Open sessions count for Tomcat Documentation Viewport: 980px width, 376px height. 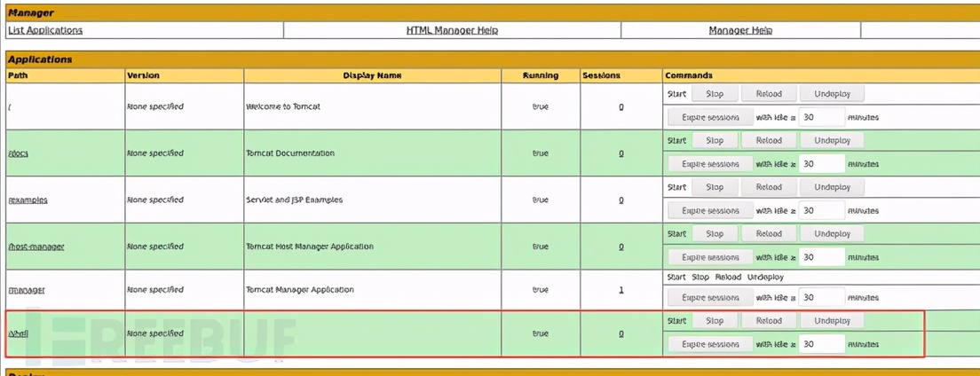[621, 153]
